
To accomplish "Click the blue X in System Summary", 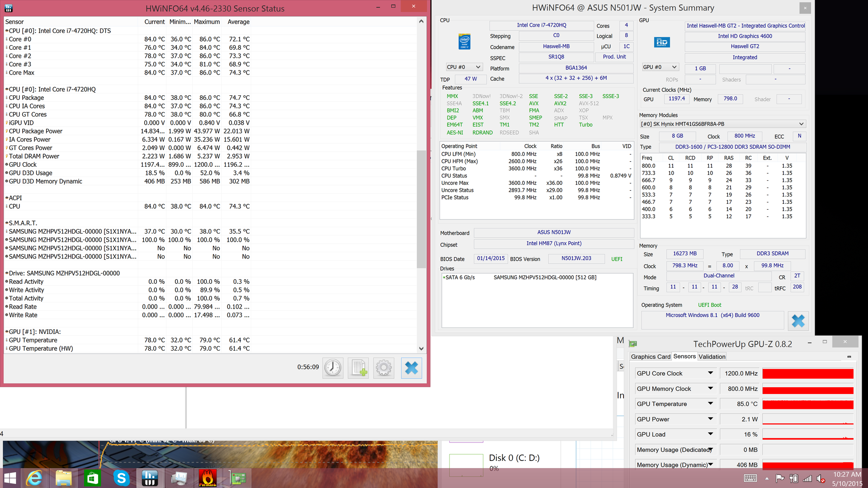I will (798, 321).
